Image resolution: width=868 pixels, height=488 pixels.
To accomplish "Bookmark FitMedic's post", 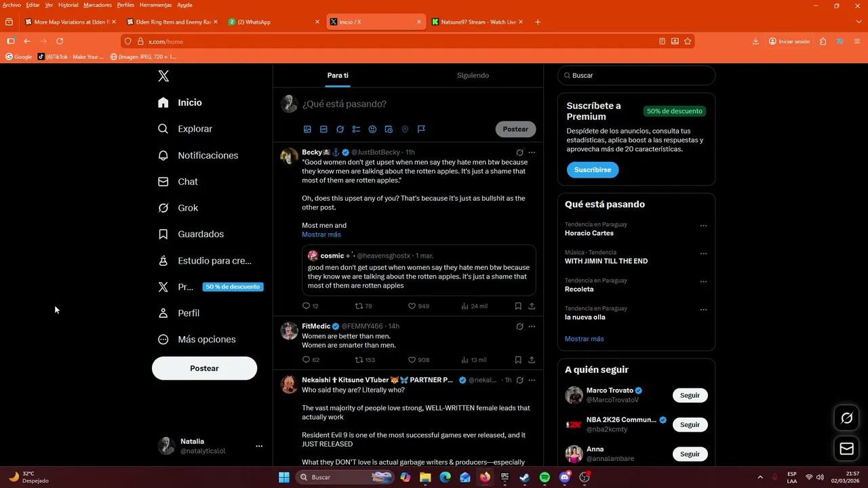I will [518, 360].
